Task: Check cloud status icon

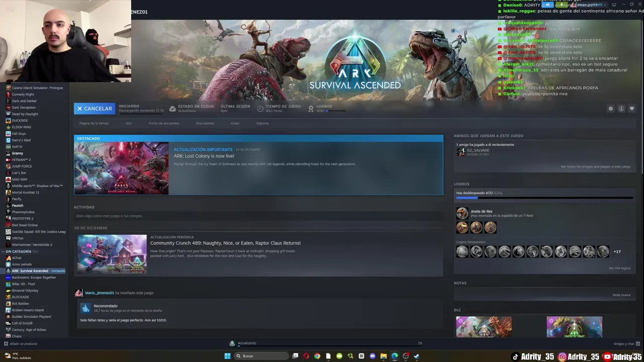Action: (x=173, y=109)
